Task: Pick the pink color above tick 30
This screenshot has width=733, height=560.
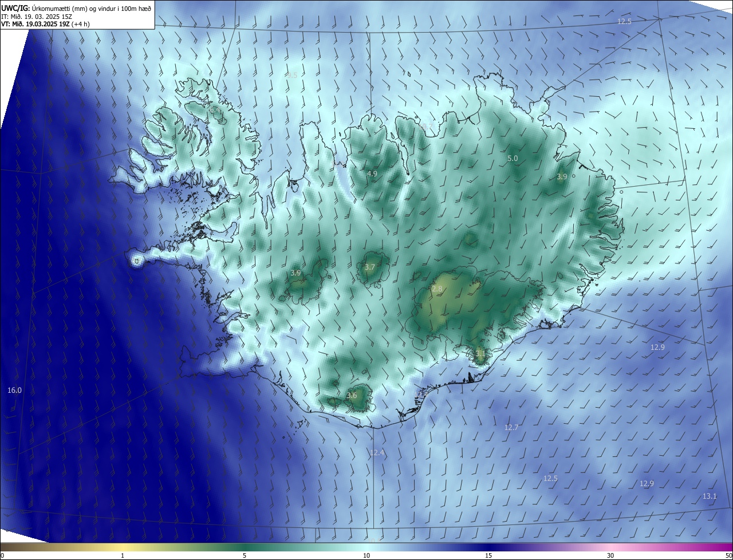Action: [x=610, y=547]
